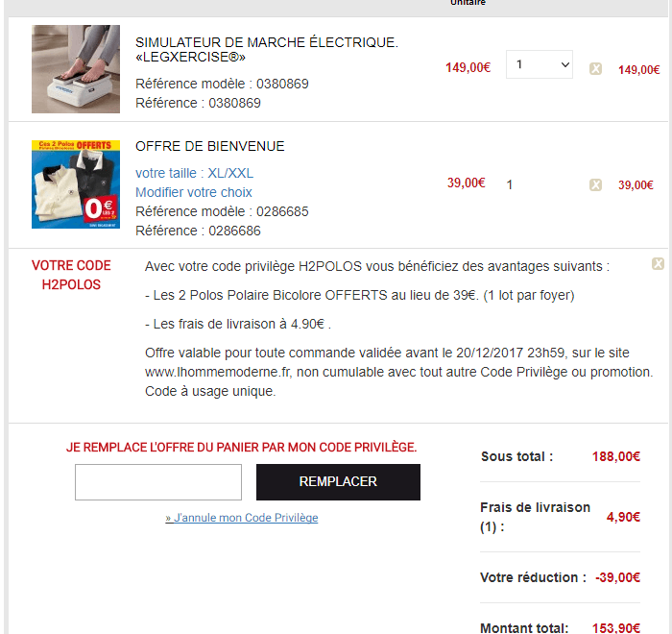The height and width of the screenshot is (634, 672).
Task: Click the VOTRE CODE H2POLOS label
Action: (71, 275)
